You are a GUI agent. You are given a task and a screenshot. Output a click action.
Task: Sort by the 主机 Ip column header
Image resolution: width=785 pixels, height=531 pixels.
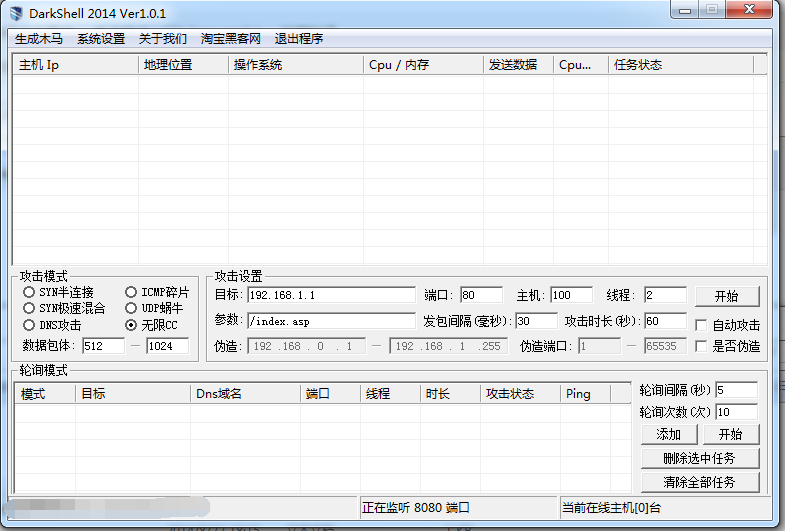pyautogui.click(x=75, y=65)
